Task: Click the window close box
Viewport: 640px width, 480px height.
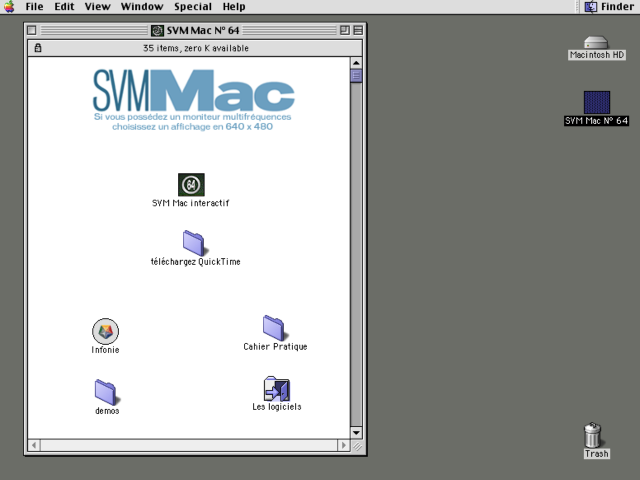Action: tap(32, 31)
